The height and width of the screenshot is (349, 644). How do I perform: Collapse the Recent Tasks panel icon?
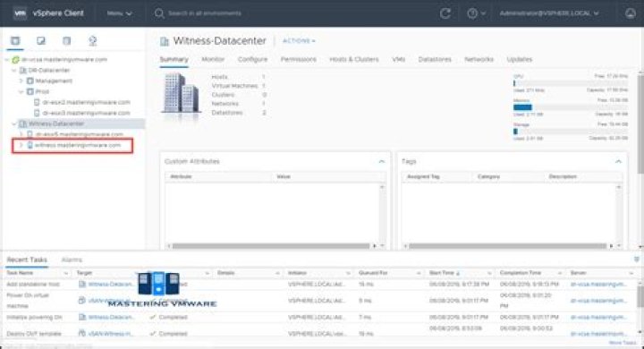click(x=637, y=260)
